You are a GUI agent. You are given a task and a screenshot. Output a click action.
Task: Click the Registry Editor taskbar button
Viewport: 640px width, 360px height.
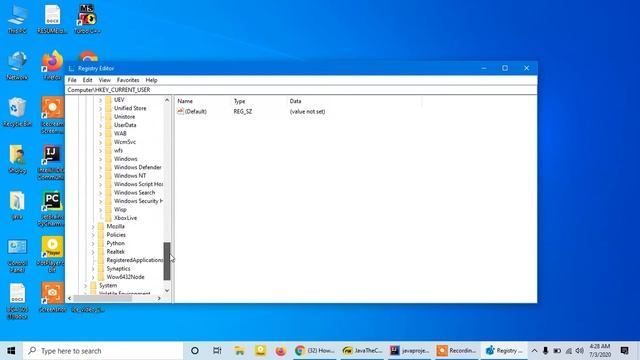coord(504,351)
